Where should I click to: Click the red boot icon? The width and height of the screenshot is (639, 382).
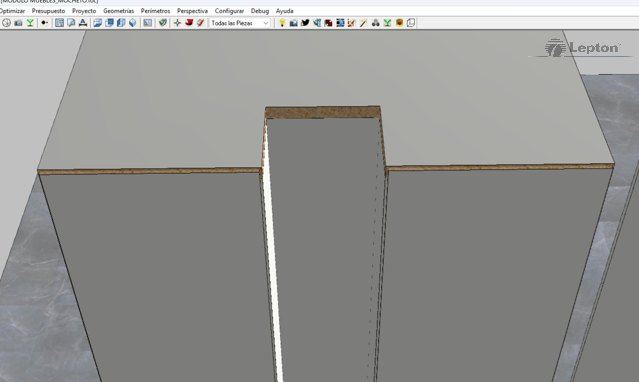[x=189, y=22]
